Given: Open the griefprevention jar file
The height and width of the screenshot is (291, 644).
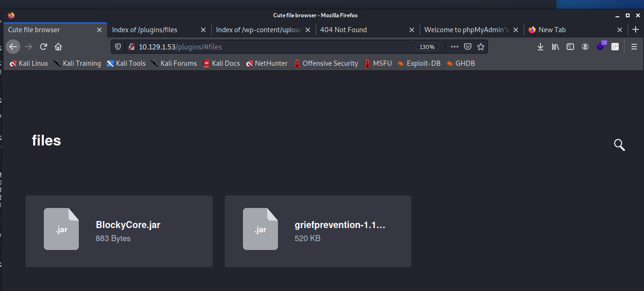Looking at the screenshot, I should tap(318, 231).
